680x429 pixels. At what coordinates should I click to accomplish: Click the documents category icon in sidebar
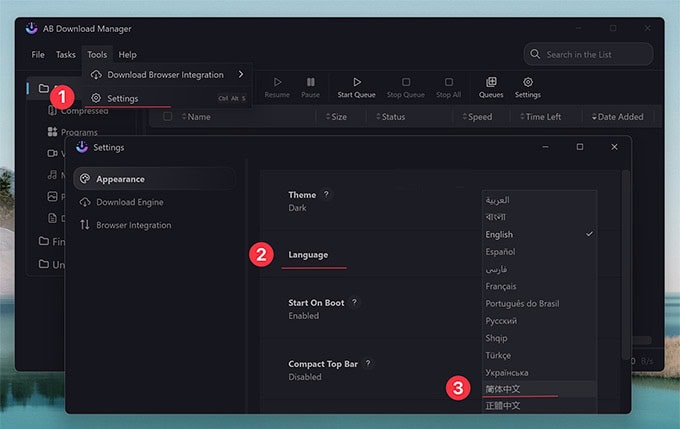[x=52, y=218]
